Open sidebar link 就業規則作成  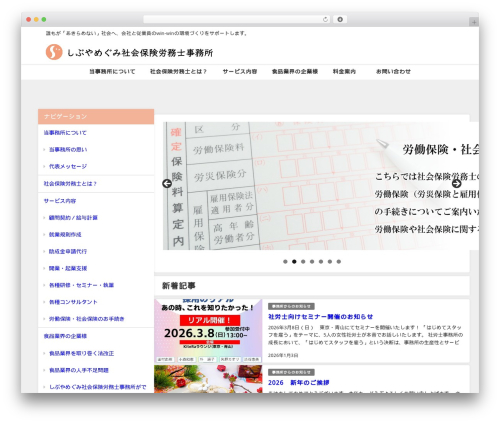point(65,235)
